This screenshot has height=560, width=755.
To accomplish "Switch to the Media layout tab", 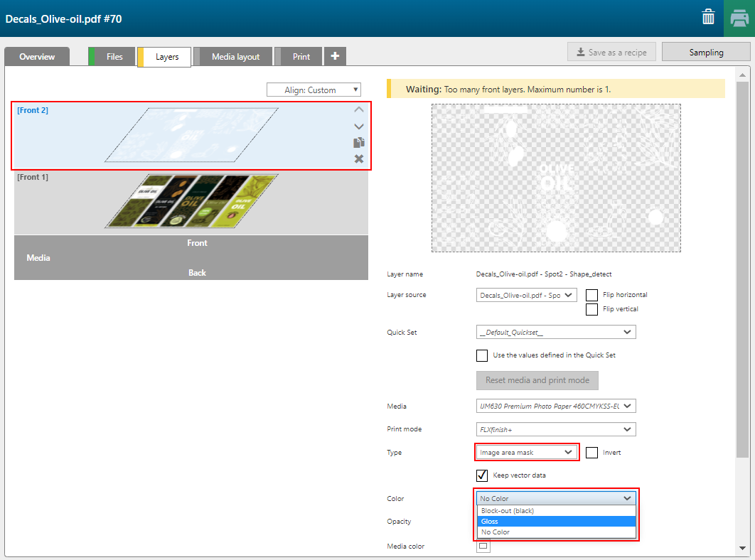I will point(235,57).
